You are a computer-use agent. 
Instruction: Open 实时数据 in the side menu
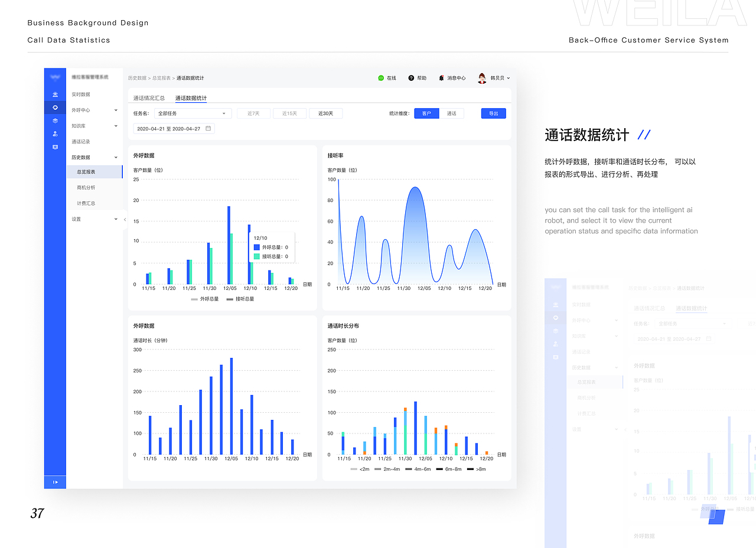pyautogui.click(x=81, y=94)
